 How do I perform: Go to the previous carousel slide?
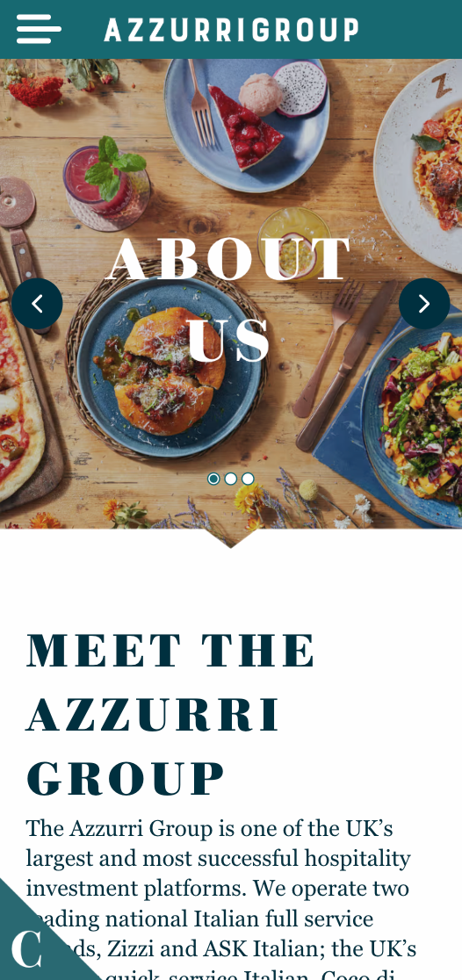pyautogui.click(x=37, y=304)
